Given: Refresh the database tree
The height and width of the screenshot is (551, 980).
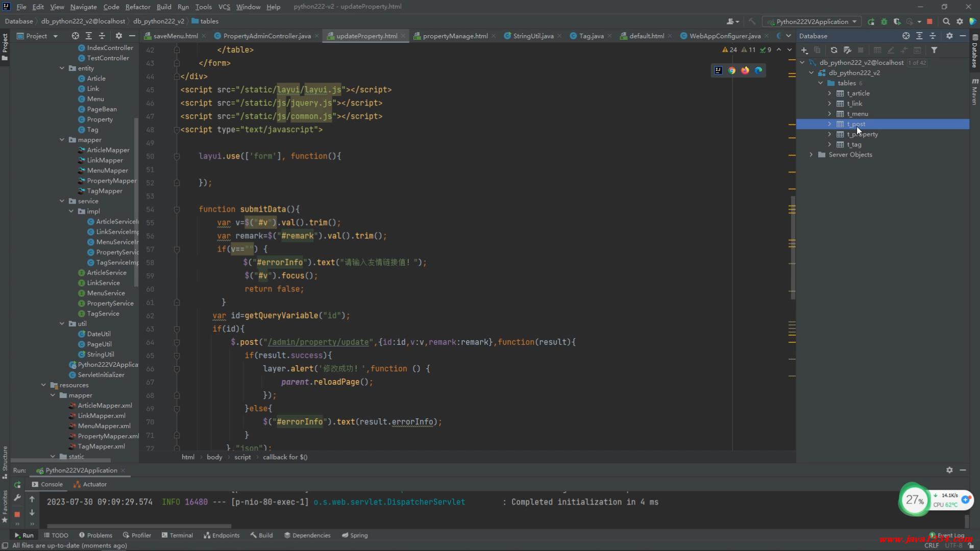Looking at the screenshot, I should (x=834, y=50).
